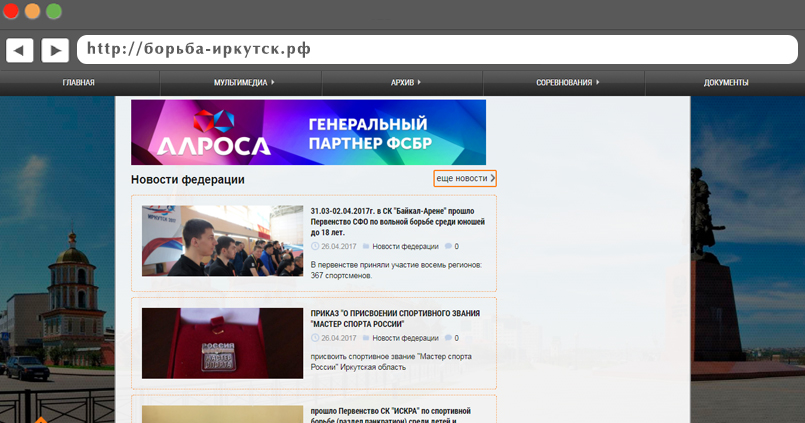Open the ДОКУМЕНТЫ menu item

click(726, 83)
